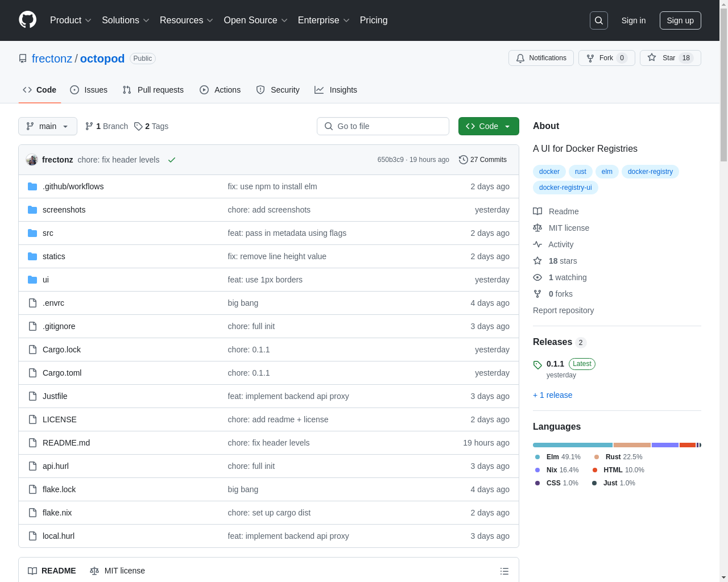The image size is (728, 582).
Task: Click the eye icon next to watching
Action: click(x=537, y=277)
